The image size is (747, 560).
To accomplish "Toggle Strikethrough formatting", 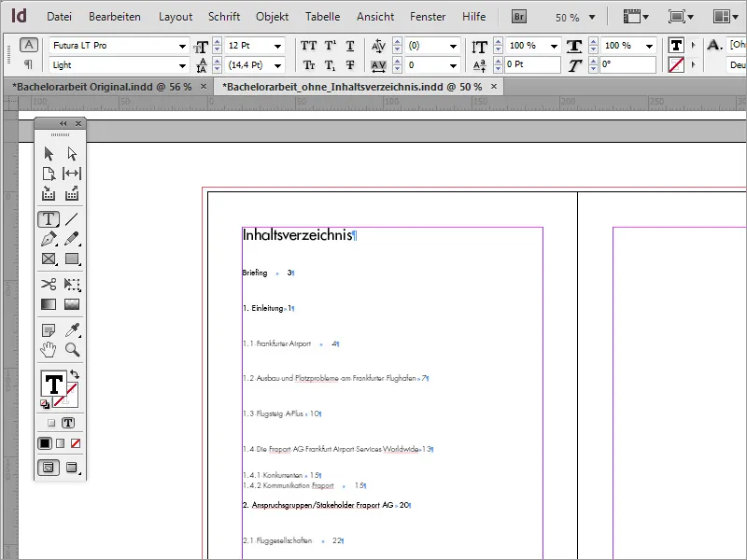I will pyautogui.click(x=350, y=64).
